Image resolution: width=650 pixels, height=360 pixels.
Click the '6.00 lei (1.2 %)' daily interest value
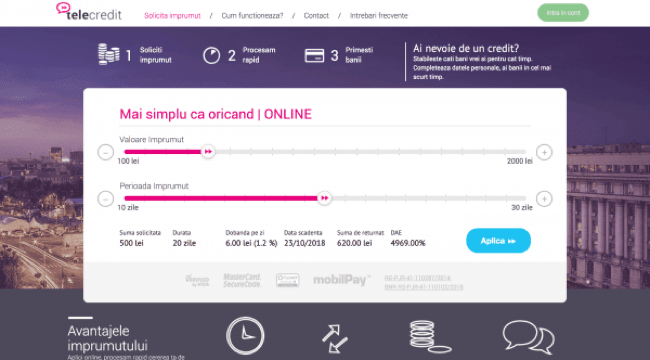[x=251, y=243]
